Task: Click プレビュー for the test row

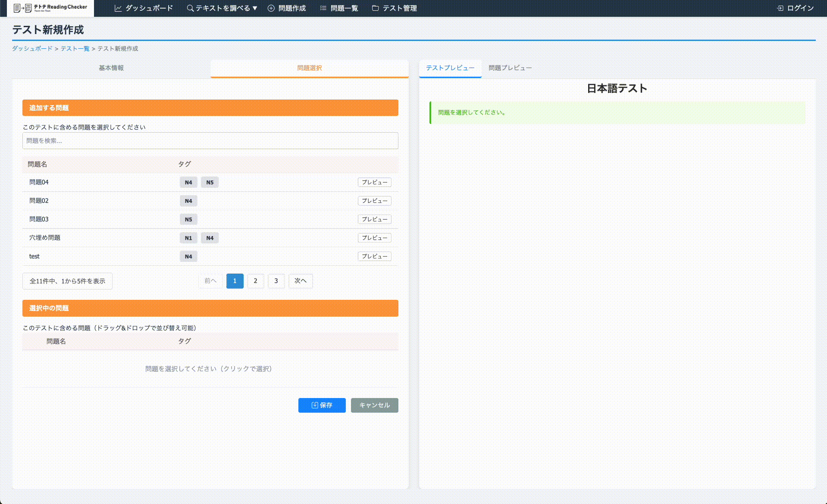Action: (x=374, y=256)
